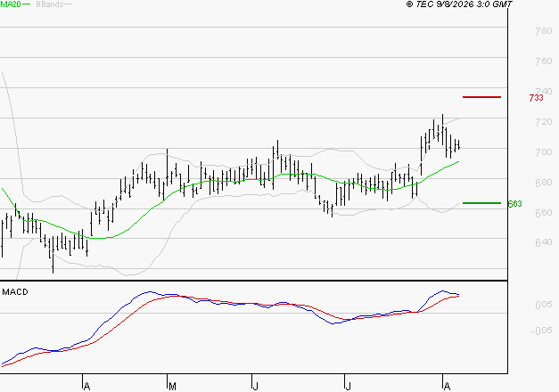Click the 740 price axis label
The width and height of the screenshot is (559, 392).
[544, 91]
